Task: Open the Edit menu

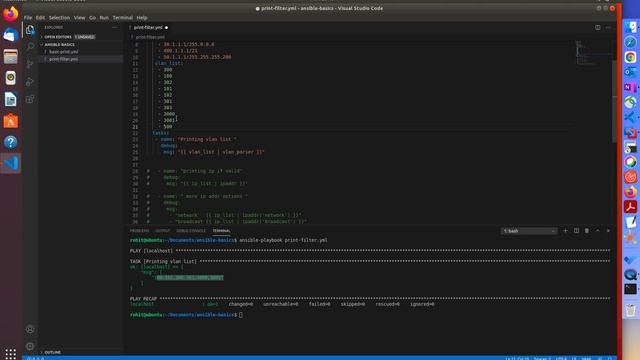Action: click(40, 18)
